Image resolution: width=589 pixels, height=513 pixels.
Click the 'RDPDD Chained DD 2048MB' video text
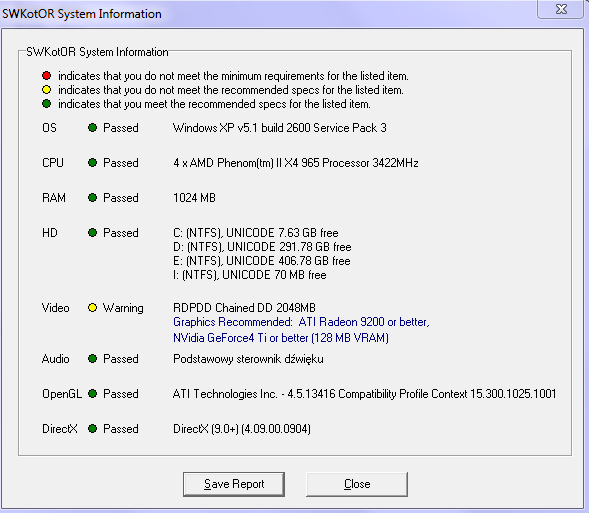click(244, 308)
